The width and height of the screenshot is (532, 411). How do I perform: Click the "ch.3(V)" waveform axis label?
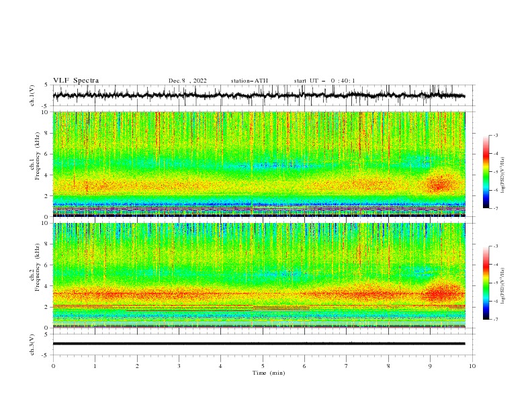tap(32, 345)
